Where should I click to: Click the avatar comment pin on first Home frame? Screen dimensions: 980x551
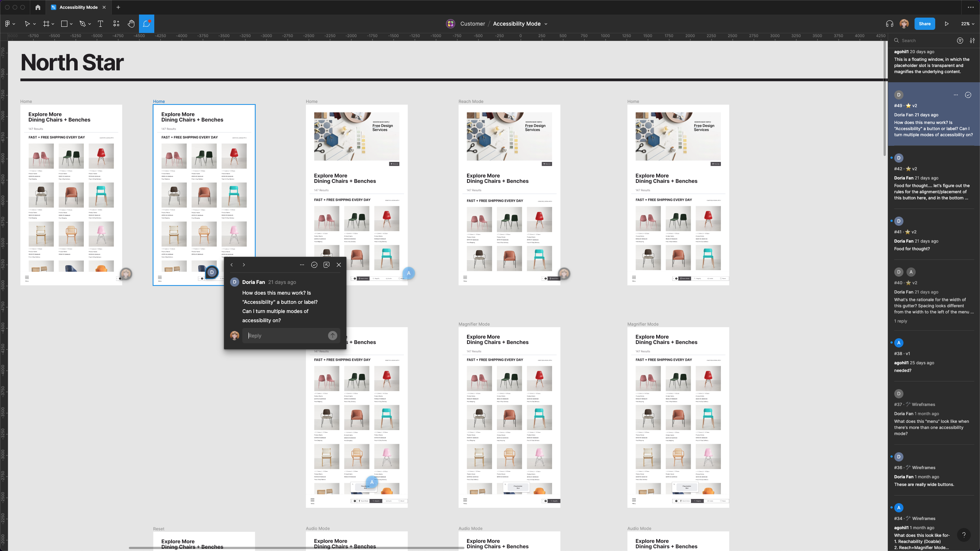[x=126, y=274]
